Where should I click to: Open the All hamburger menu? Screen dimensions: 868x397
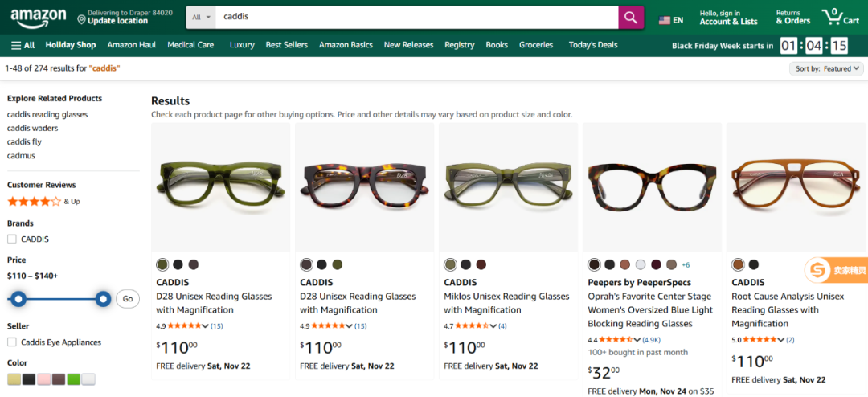pyautogui.click(x=23, y=45)
